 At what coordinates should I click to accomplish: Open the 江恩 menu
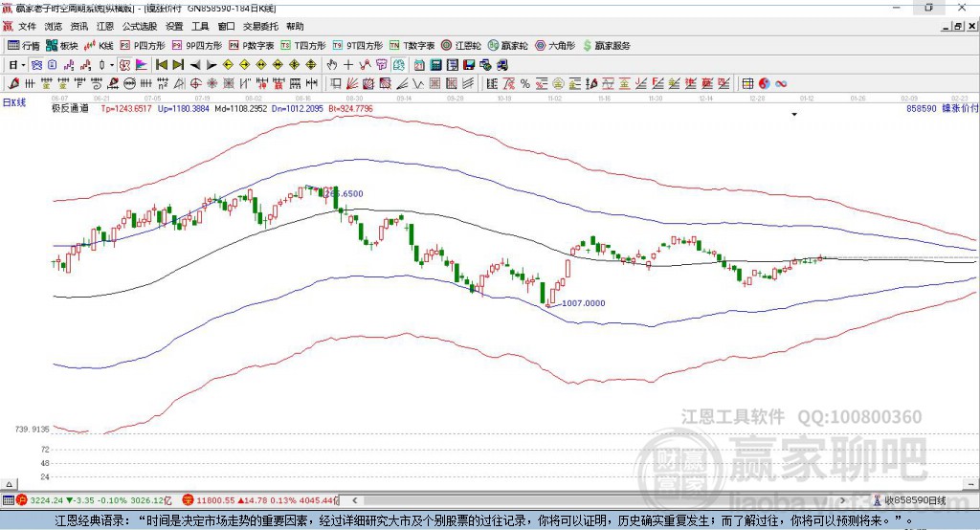(x=105, y=26)
